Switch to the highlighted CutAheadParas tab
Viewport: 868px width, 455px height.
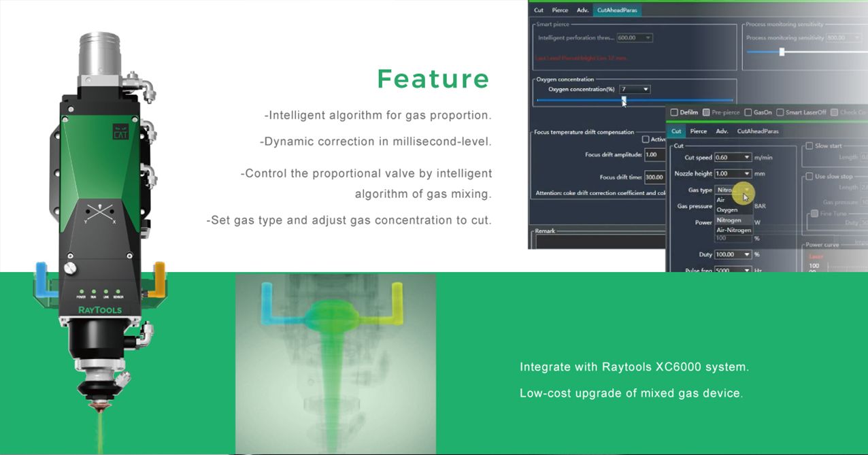point(616,10)
